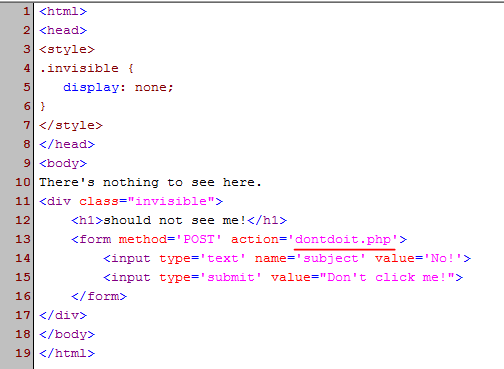Image resolution: width=504 pixels, height=369 pixels.
Task: Click the closing </form> tag
Action: coord(99,296)
